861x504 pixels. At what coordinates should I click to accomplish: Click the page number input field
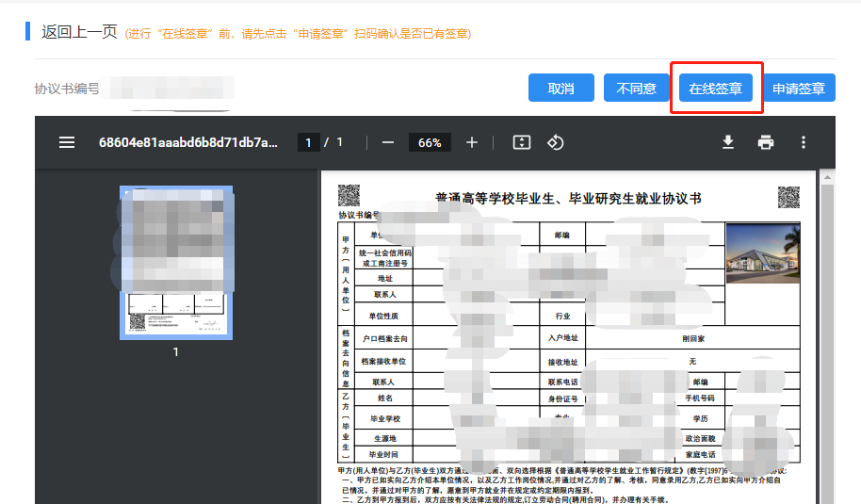[x=307, y=143]
